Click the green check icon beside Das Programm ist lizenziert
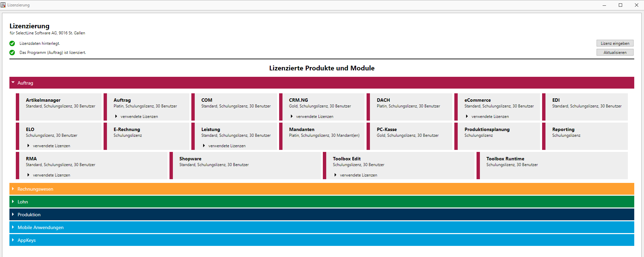The height and width of the screenshot is (257, 644). coord(12,53)
